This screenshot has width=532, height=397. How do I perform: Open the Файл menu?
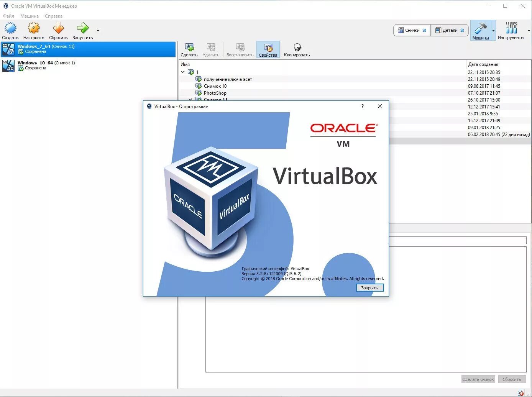8,16
